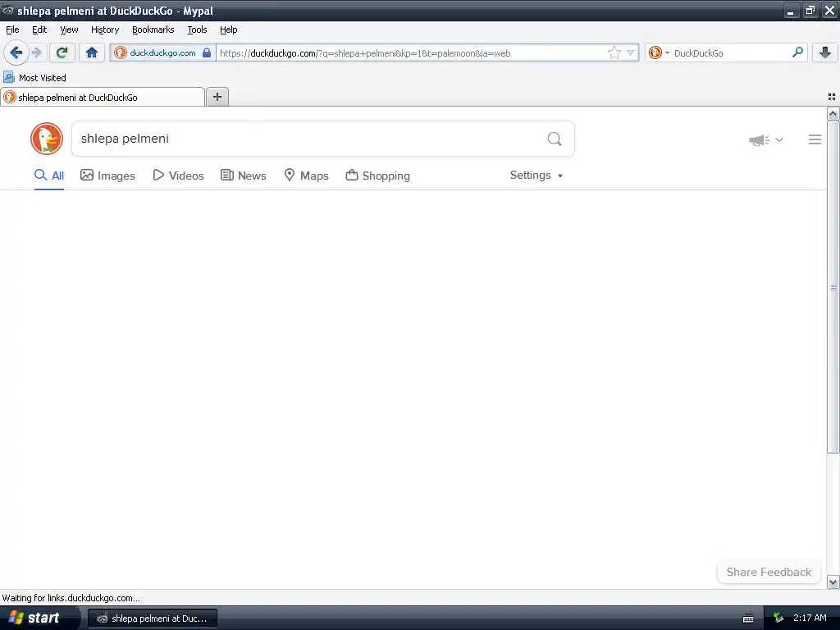Open the View menu
The width and height of the screenshot is (840, 630).
(69, 30)
